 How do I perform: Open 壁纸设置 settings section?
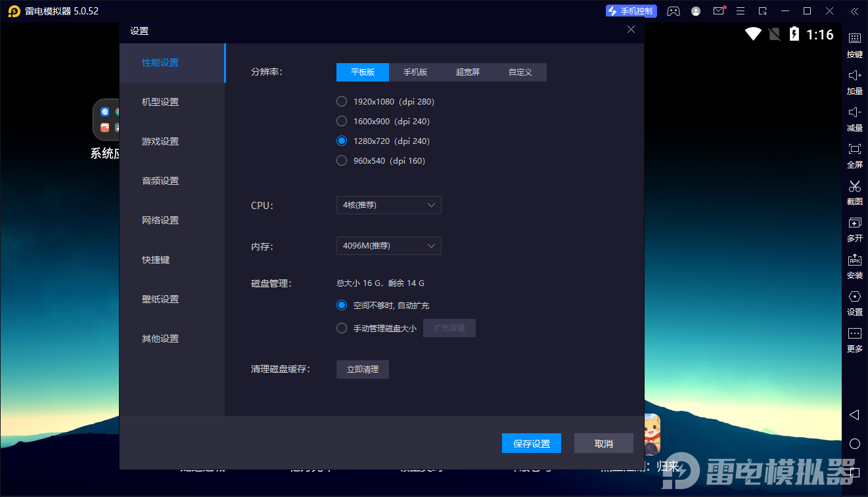pyautogui.click(x=172, y=300)
